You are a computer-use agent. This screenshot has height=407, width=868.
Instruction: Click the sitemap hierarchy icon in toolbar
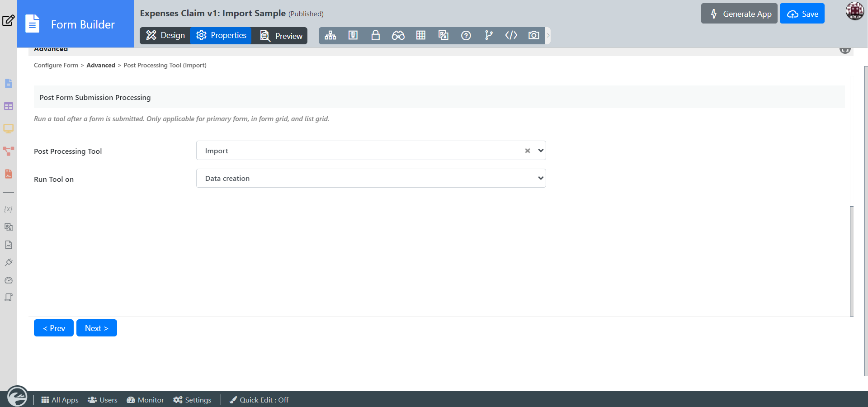330,35
